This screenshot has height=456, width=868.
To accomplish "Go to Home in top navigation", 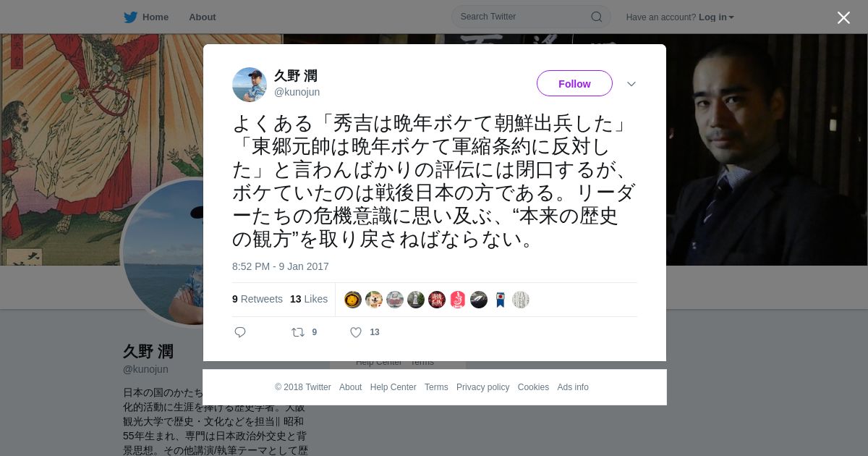I will pyautogui.click(x=156, y=17).
